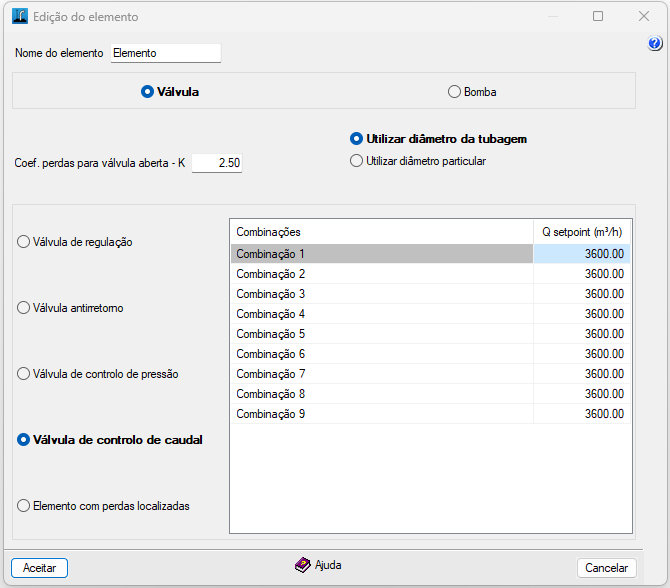Click the application icon in title bar
The height and width of the screenshot is (588, 670).
(20, 16)
